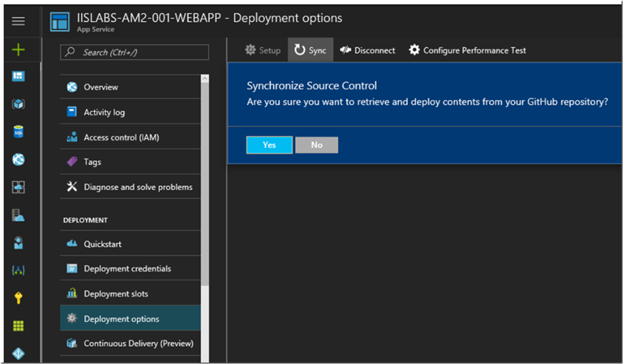
Task: Open the green grid icon in rail
Action: point(18,326)
